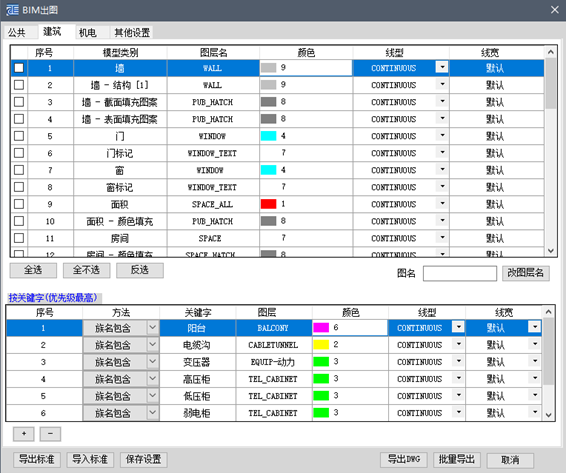Expand method dropdown for 变压器 row
Image resolution: width=566 pixels, height=473 pixels.
click(x=152, y=362)
